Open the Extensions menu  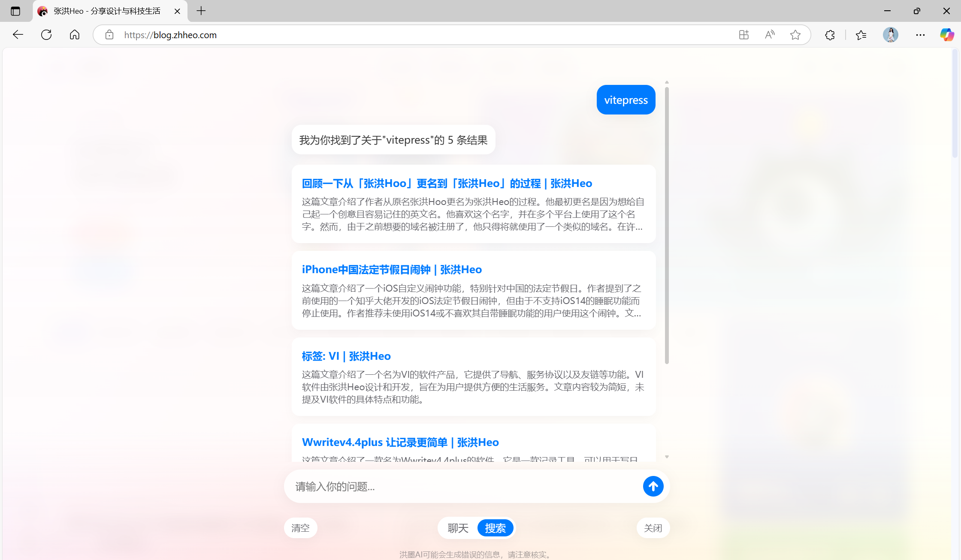tap(830, 35)
